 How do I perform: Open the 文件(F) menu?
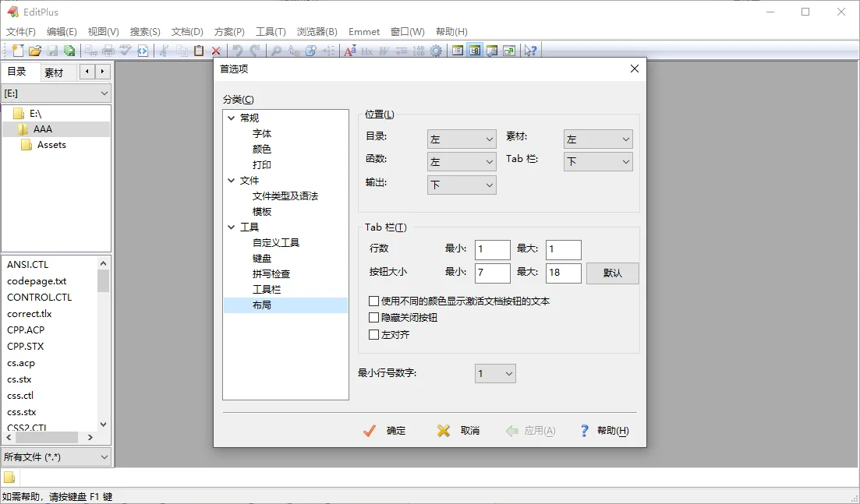pyautogui.click(x=21, y=32)
